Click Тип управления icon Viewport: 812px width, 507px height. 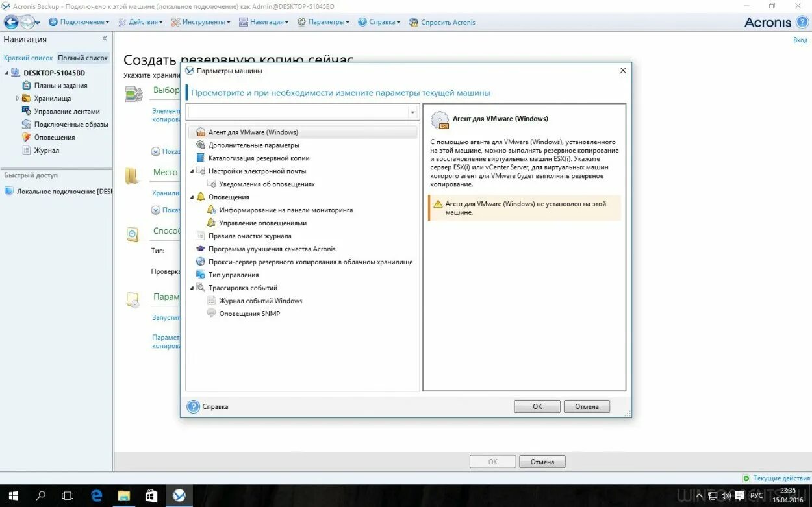tap(201, 275)
